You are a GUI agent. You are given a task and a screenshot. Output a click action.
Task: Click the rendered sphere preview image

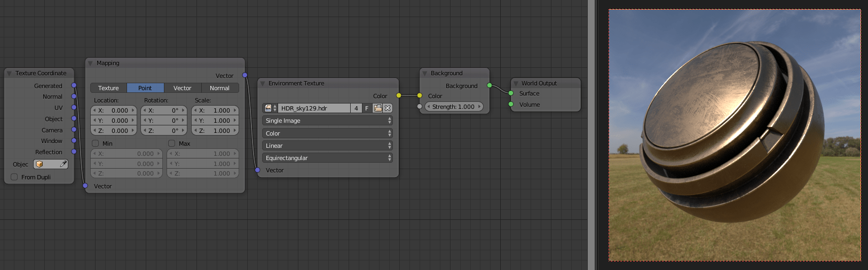[735, 135]
